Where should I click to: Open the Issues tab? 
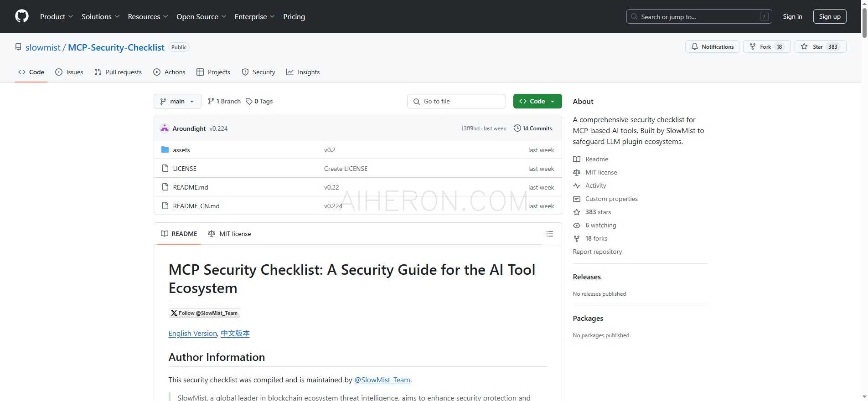point(69,72)
